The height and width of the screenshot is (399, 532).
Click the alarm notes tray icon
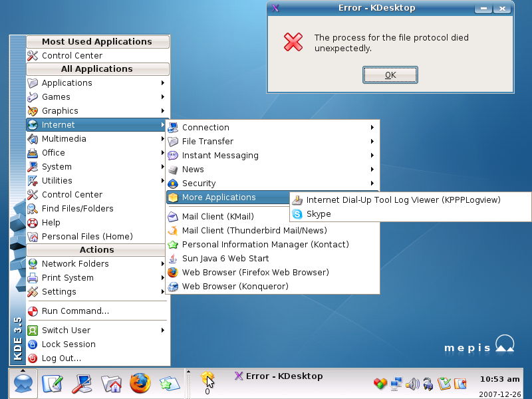click(460, 384)
